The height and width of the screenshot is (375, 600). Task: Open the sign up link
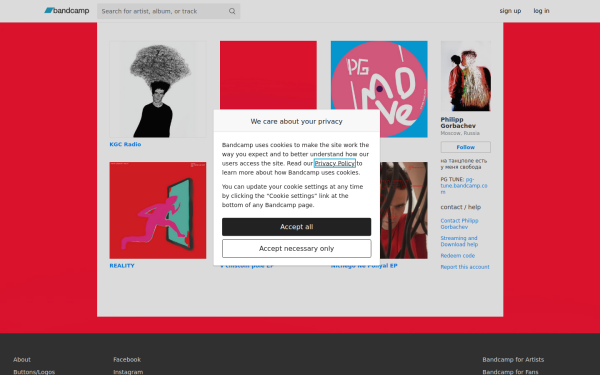510,11
